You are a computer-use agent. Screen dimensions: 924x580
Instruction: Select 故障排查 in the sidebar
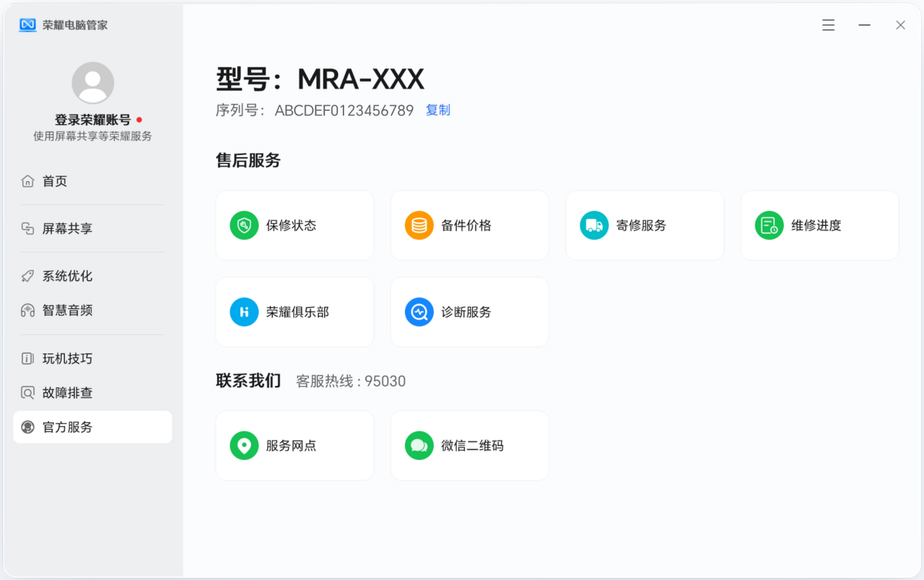67,393
